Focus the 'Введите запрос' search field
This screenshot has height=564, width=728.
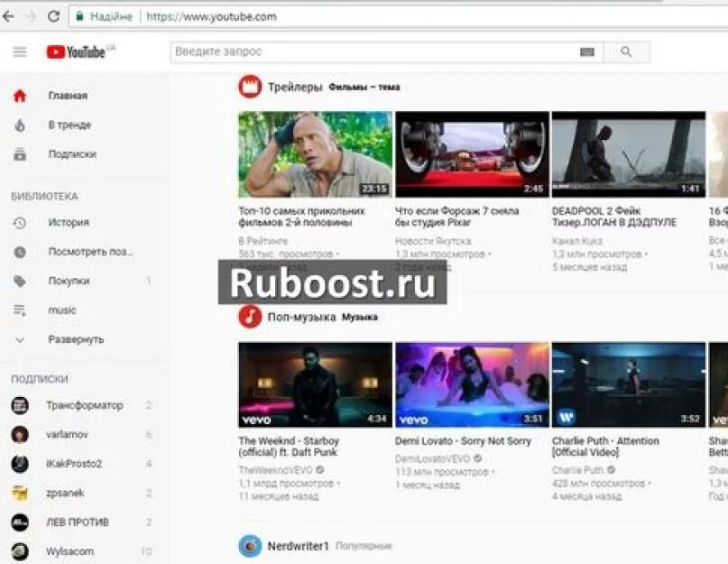pos(373,51)
